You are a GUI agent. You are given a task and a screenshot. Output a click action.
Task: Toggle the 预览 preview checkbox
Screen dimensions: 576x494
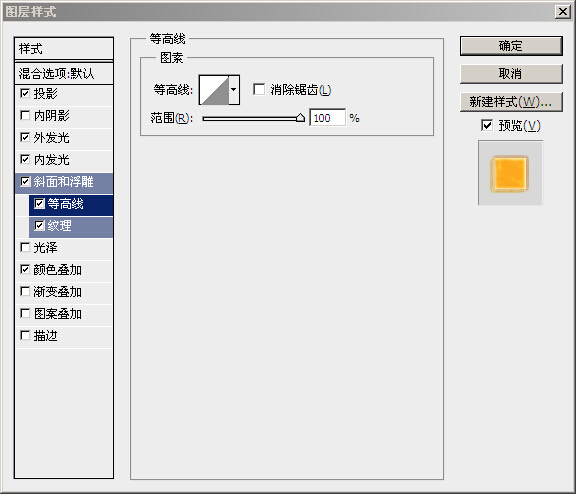(x=487, y=125)
